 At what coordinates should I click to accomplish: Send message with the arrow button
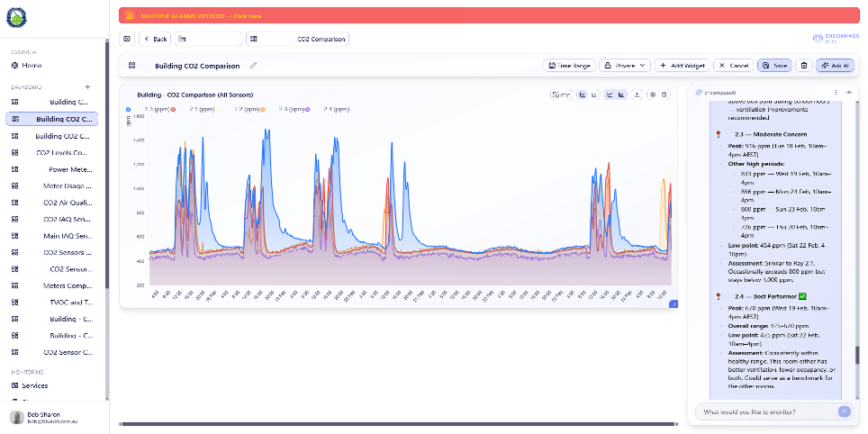[845, 411]
